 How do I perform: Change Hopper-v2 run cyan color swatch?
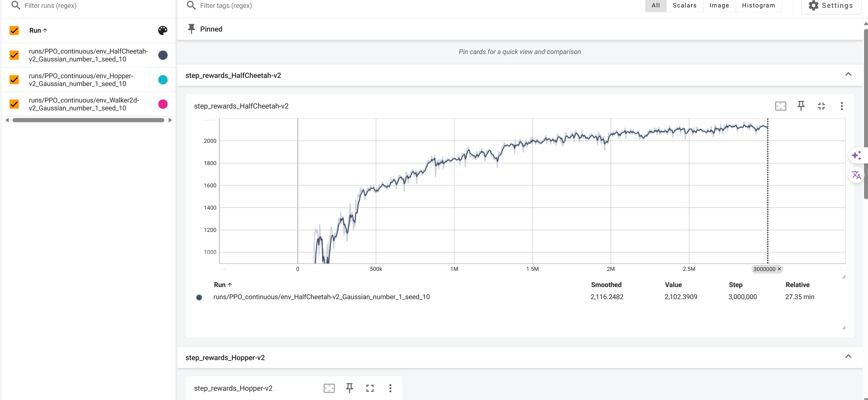(163, 80)
